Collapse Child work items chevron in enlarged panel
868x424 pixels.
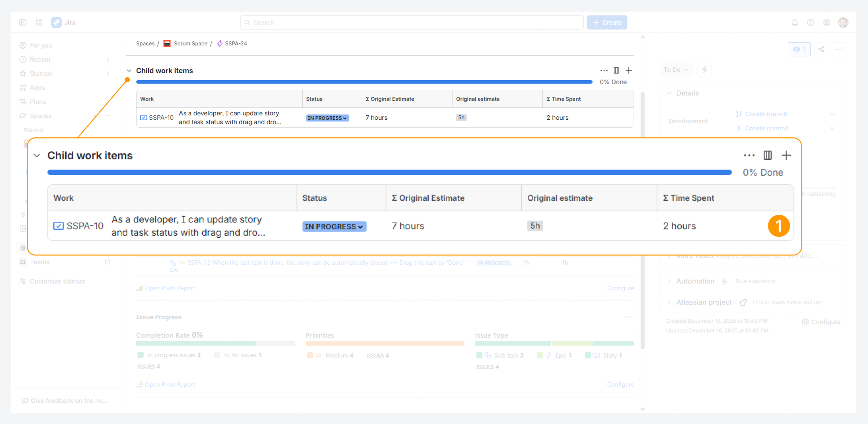tap(37, 155)
